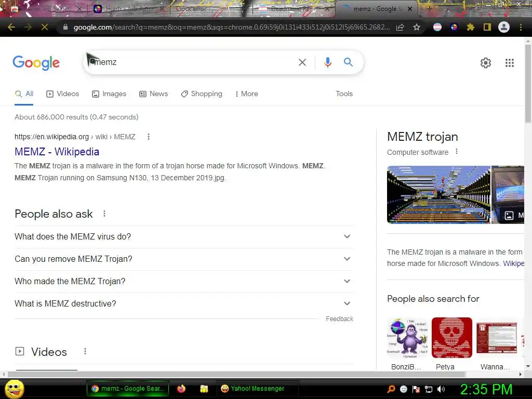This screenshot has width=532, height=399.
Task: Click the memz search input field
Action: (193, 62)
